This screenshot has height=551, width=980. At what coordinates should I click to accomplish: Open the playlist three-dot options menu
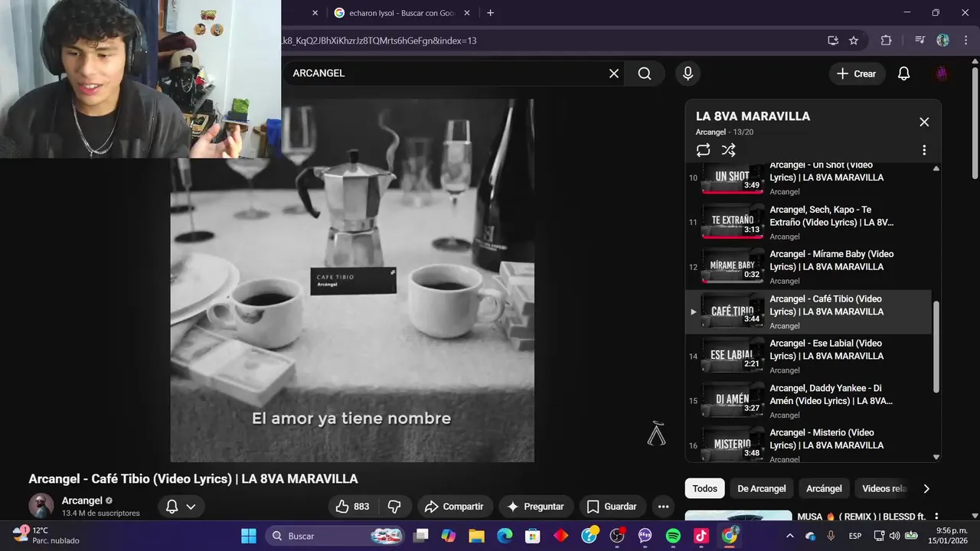point(924,150)
